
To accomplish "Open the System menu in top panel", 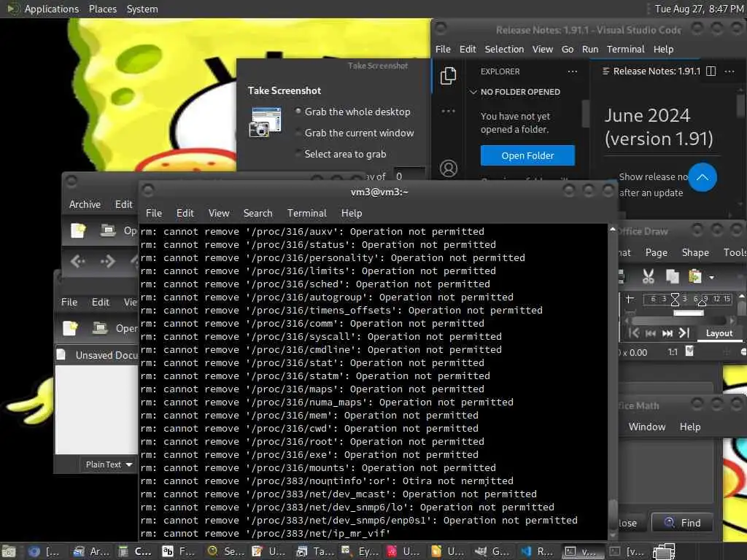I will tap(142, 9).
